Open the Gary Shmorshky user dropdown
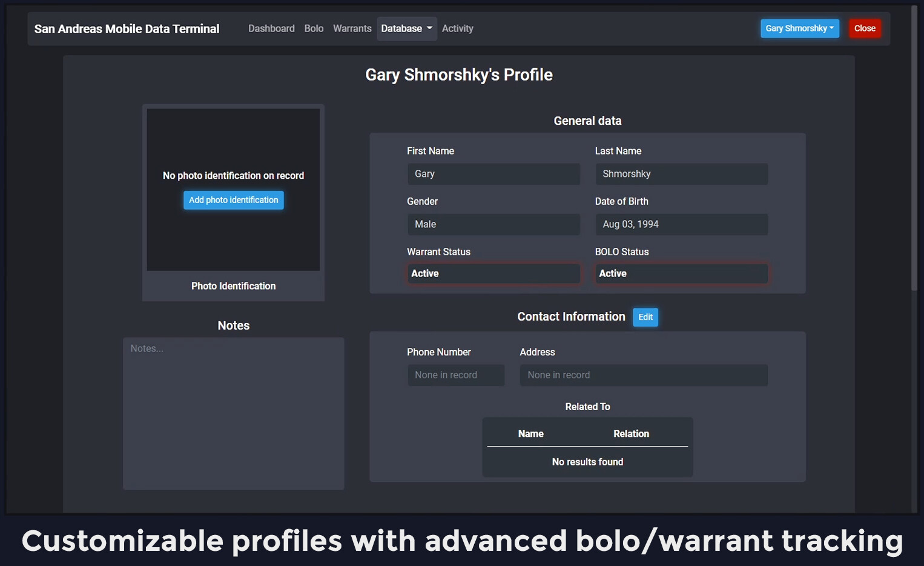This screenshot has width=924, height=566. point(799,28)
